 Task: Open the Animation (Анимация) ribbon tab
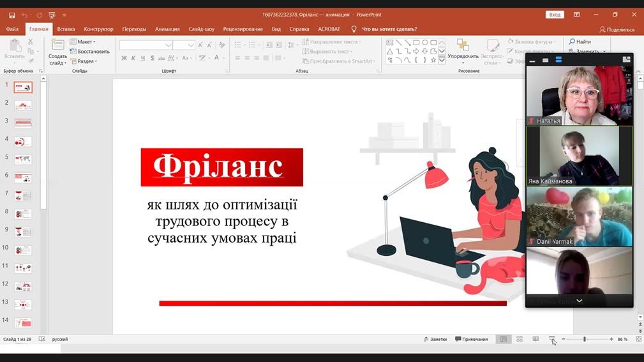pyautogui.click(x=167, y=29)
